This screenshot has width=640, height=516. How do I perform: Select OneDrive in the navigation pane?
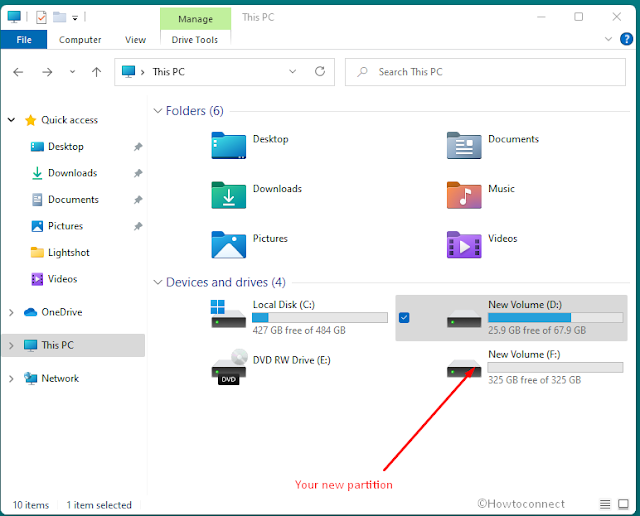62,312
